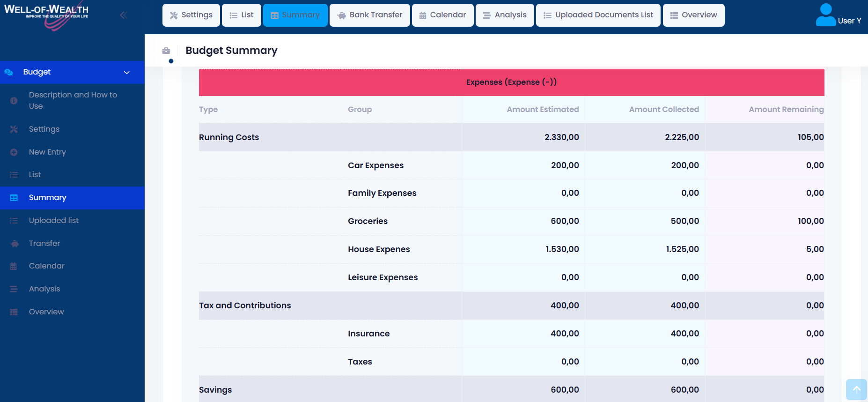This screenshot has height=402, width=868.
Task: Open New Entry in the sidebar
Action: 72,152
